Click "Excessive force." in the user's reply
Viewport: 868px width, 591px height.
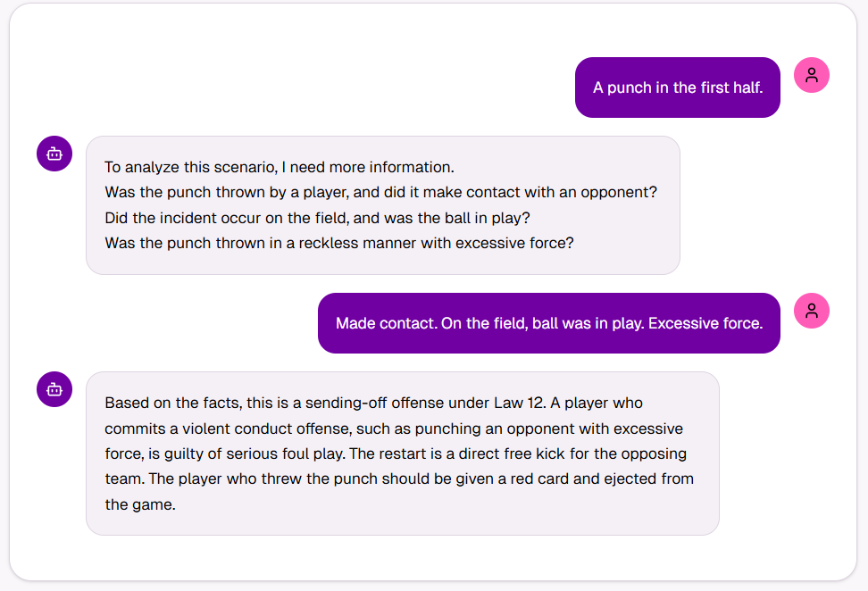705,323
